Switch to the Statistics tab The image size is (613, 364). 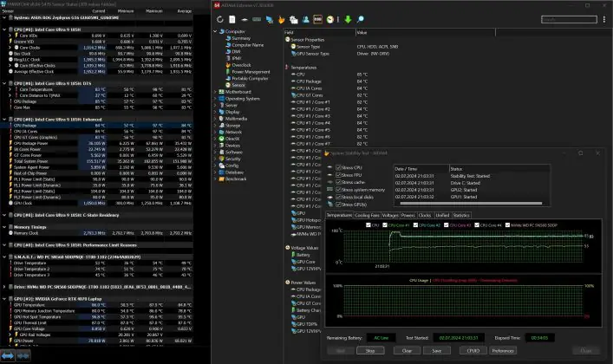point(461,216)
